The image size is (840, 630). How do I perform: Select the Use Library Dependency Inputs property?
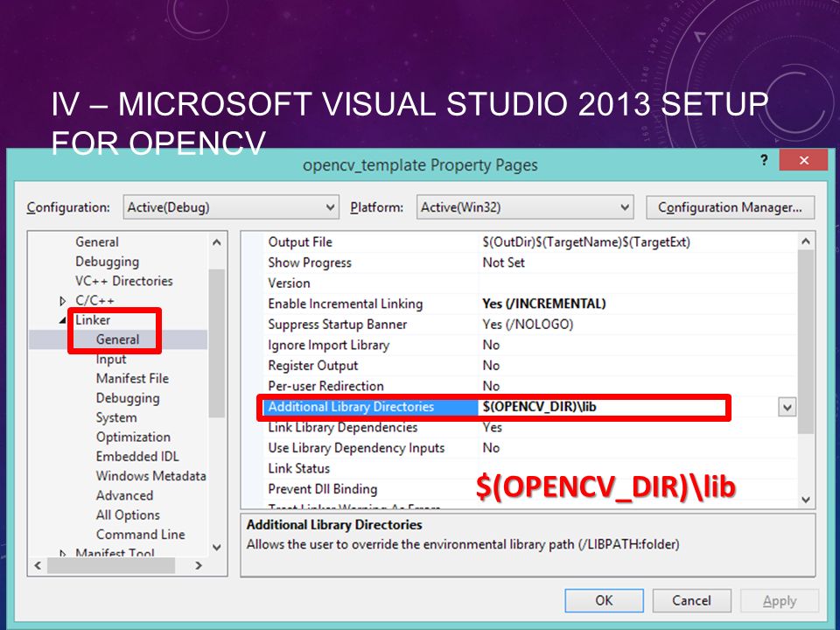(356, 448)
